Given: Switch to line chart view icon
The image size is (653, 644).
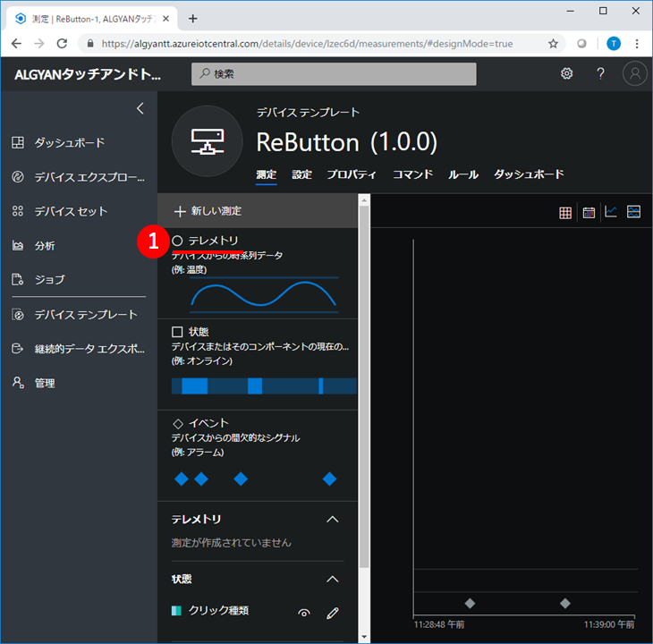Looking at the screenshot, I should (611, 211).
